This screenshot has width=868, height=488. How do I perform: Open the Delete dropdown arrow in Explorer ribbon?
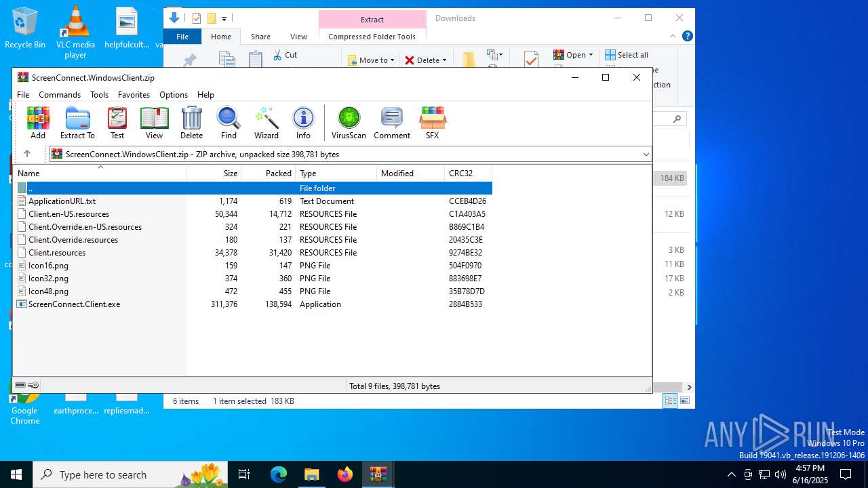click(x=444, y=60)
